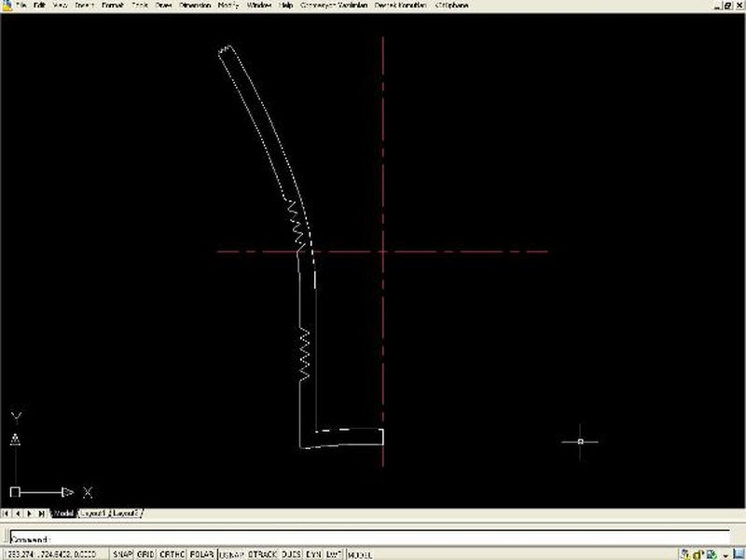Toggle OSNAP object snap button
This screenshot has width=746, height=560.
click(231, 554)
